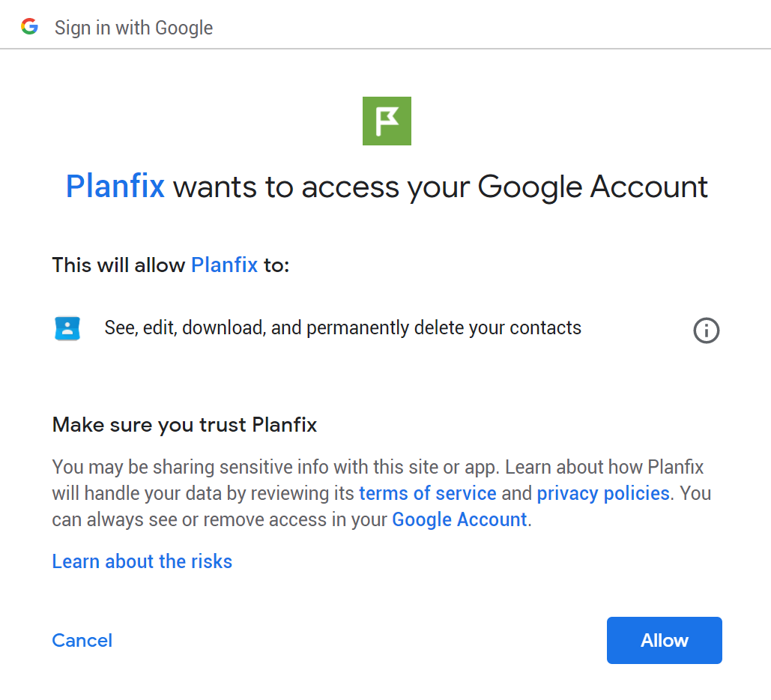Follow the Google Account link in the paragraph
This screenshot has width=771, height=700.
coord(459,520)
